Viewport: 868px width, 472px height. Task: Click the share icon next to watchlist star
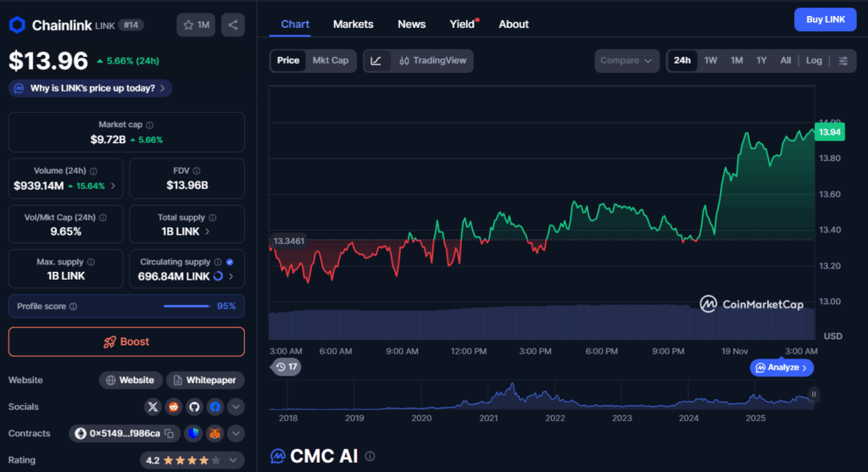[x=233, y=25]
